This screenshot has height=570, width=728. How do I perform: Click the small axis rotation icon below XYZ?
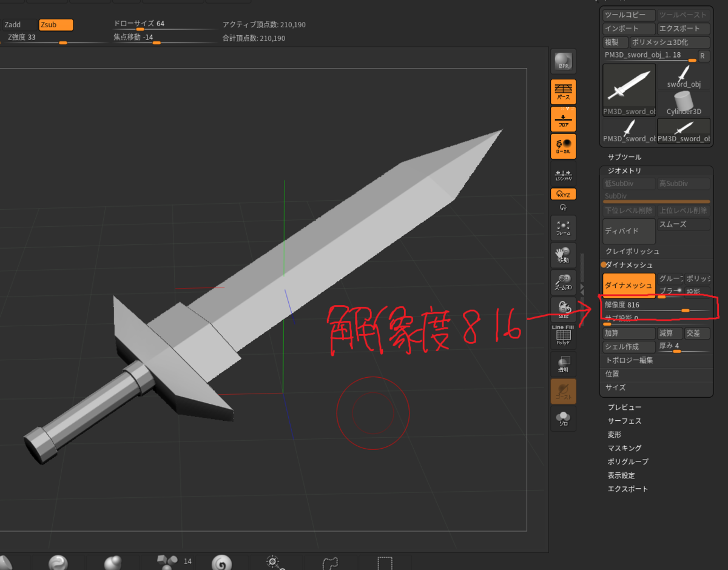point(564,207)
